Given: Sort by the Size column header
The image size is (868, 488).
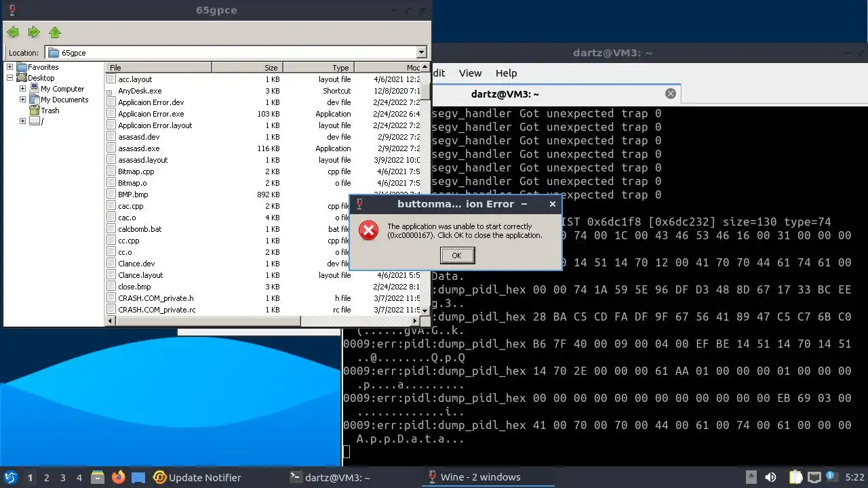Looking at the screenshot, I should tap(248, 67).
